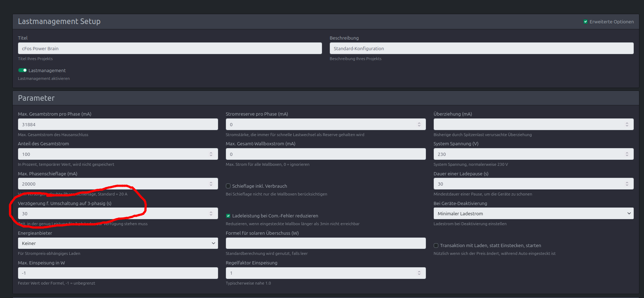644x298 pixels.
Task: Click the Anteil des Gesamtstrom stepper arrows
Action: (211, 154)
